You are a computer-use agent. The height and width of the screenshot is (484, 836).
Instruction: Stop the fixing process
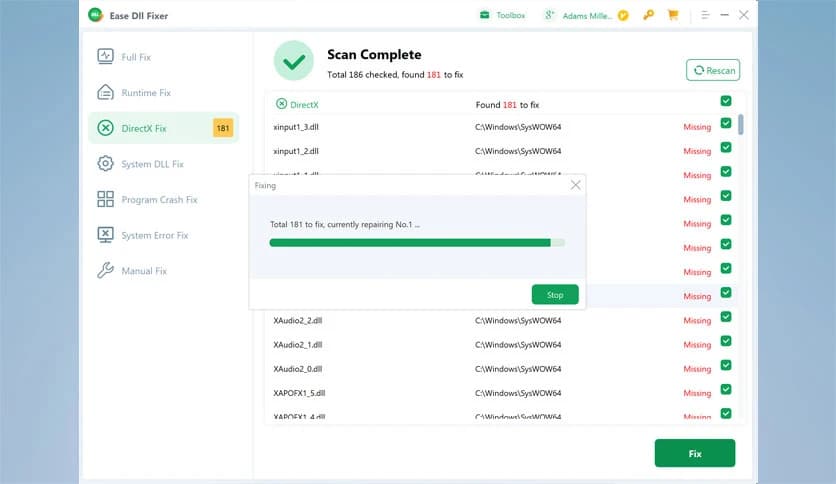point(555,295)
